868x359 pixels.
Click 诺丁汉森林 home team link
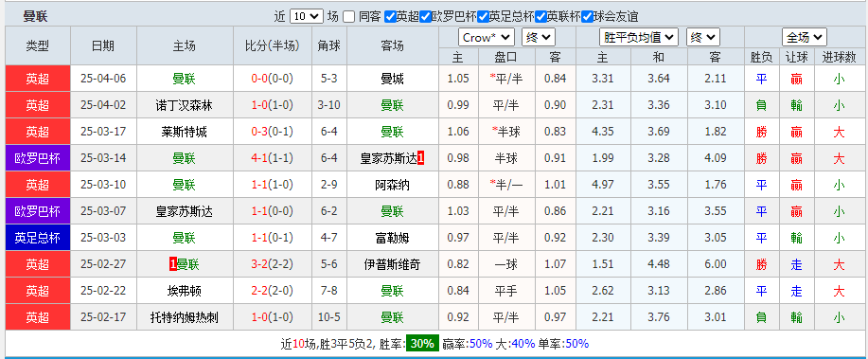point(184,105)
